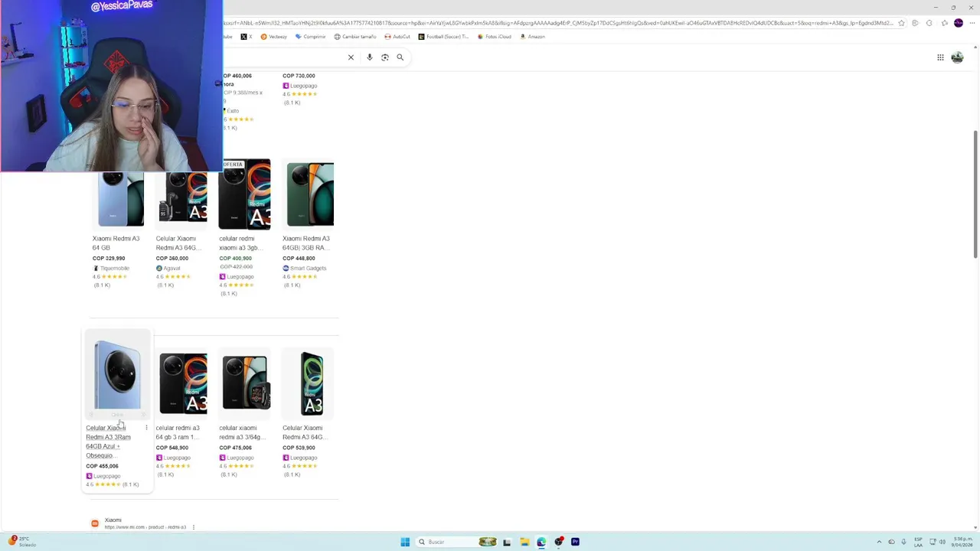Open 'Celular Xiaomi Redmi A3 64G...' Agaval listing
The height and width of the screenshot is (551, 980).
(178, 243)
